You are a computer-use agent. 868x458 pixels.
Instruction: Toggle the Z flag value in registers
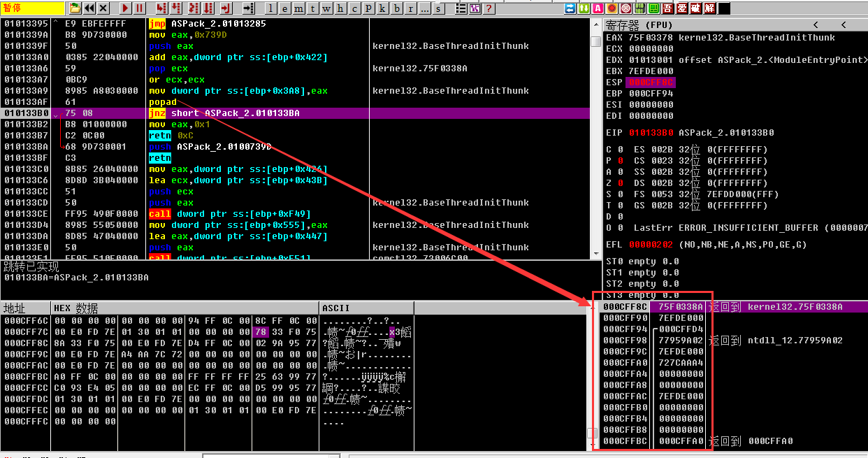pos(620,183)
